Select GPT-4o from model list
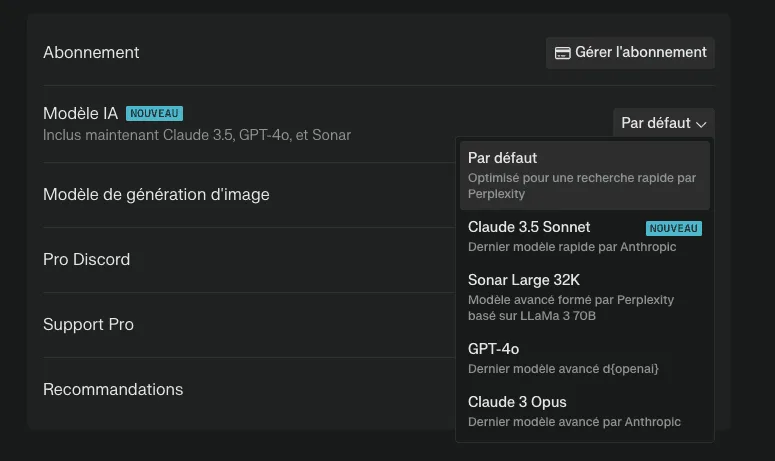The image size is (775, 461). coord(585,358)
